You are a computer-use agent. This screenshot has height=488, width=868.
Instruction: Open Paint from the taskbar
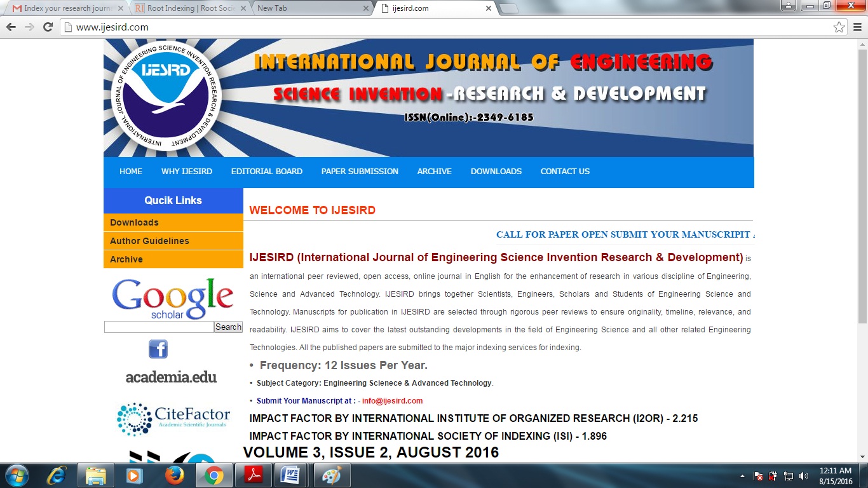point(332,475)
